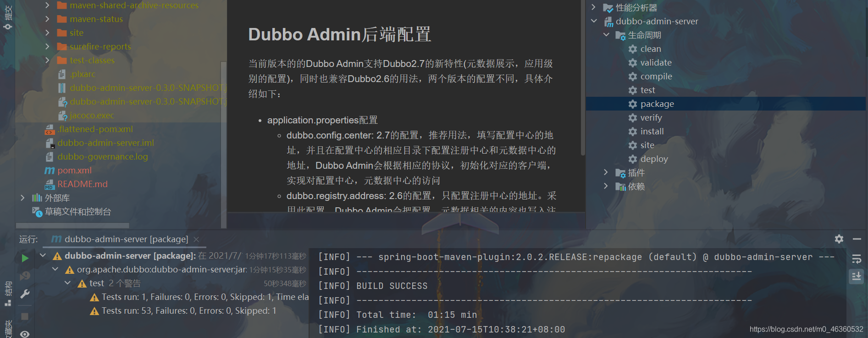The height and width of the screenshot is (338, 868).
Task: Click the wrench settings icon in run panel
Action: click(x=25, y=294)
